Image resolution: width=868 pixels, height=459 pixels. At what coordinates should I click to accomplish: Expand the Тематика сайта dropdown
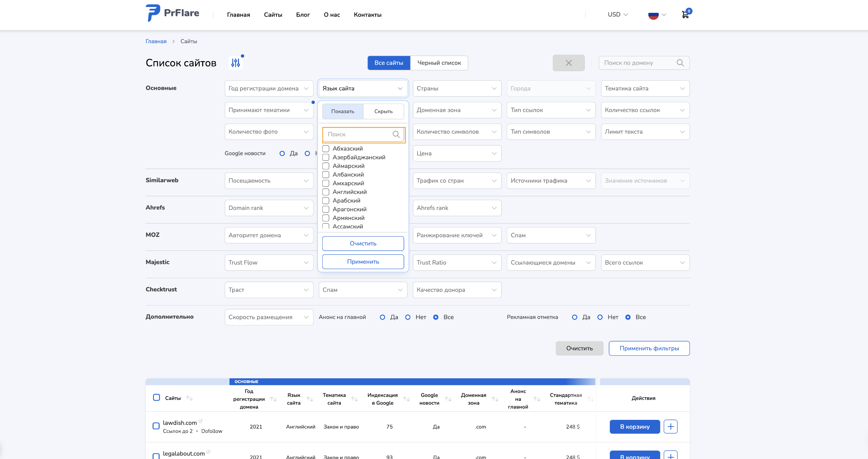pos(645,88)
